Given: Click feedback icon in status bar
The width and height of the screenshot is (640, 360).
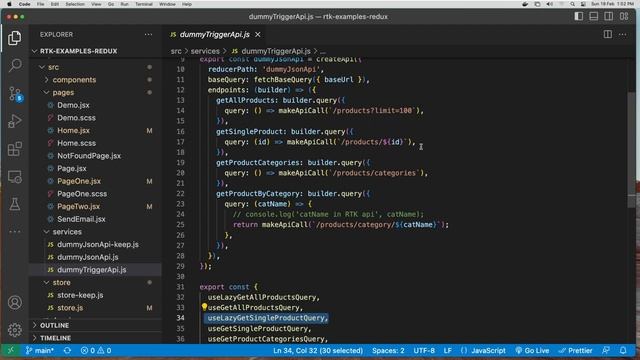Looking at the screenshot, I should coord(607,351).
